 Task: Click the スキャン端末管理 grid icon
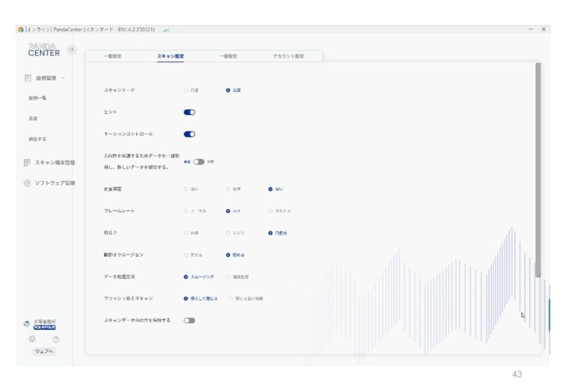(27, 163)
